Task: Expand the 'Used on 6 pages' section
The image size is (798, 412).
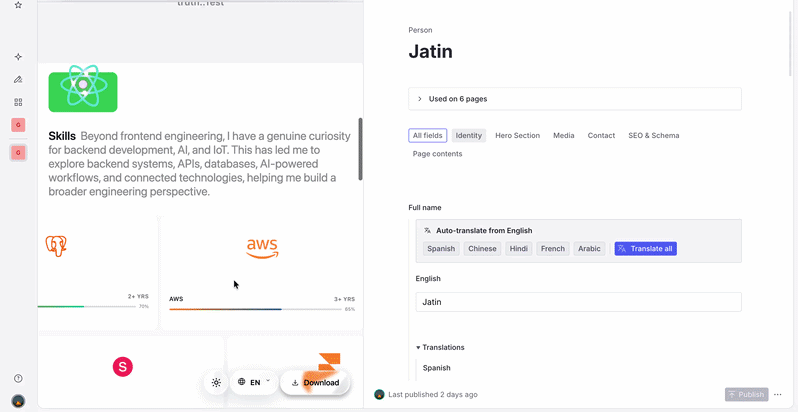Action: [575, 99]
